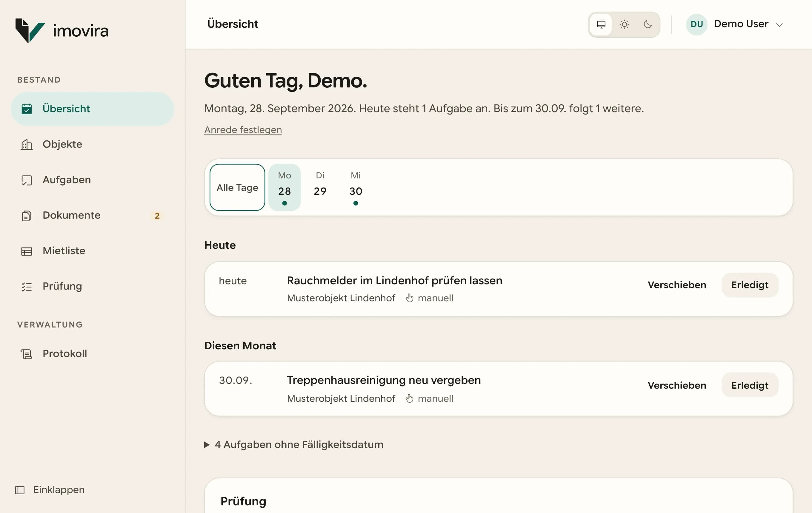Open the Dokumente section
812x513 pixels.
coord(93,216)
